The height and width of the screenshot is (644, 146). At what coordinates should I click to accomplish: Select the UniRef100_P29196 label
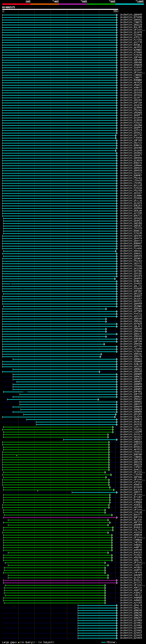coord(131,55)
